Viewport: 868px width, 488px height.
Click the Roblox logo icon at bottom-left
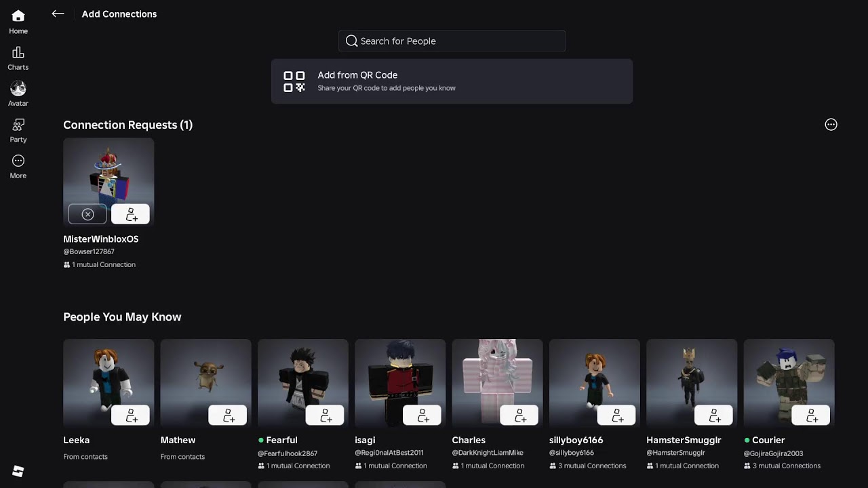(18, 472)
